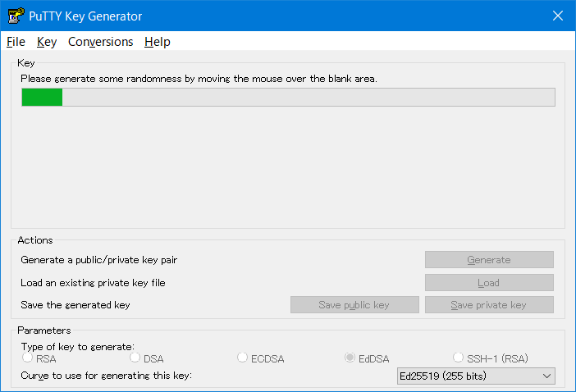The image size is (576, 392).
Task: Close the PuTTY Key Generator window
Action: click(557, 16)
